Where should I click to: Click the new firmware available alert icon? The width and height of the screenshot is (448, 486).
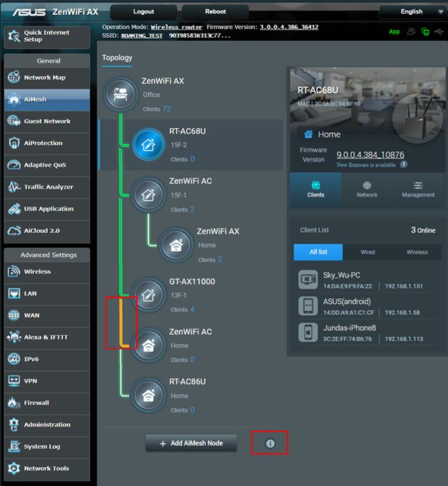click(x=403, y=164)
